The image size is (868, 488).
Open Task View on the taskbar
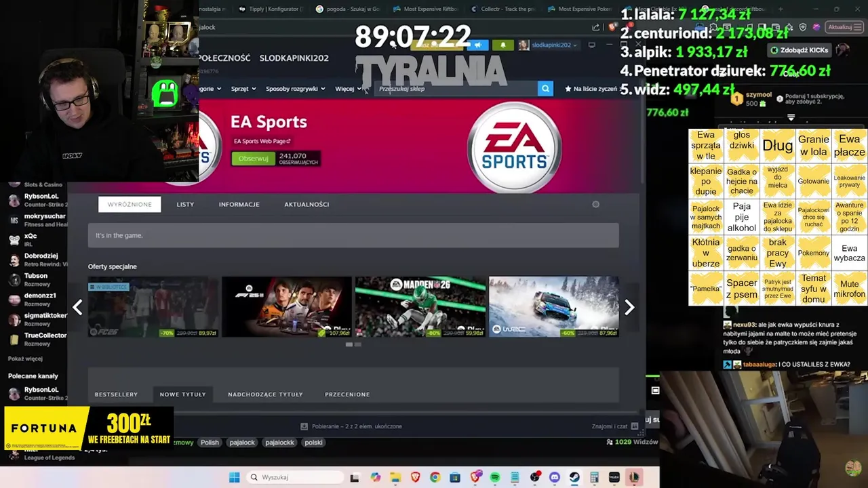(x=354, y=477)
